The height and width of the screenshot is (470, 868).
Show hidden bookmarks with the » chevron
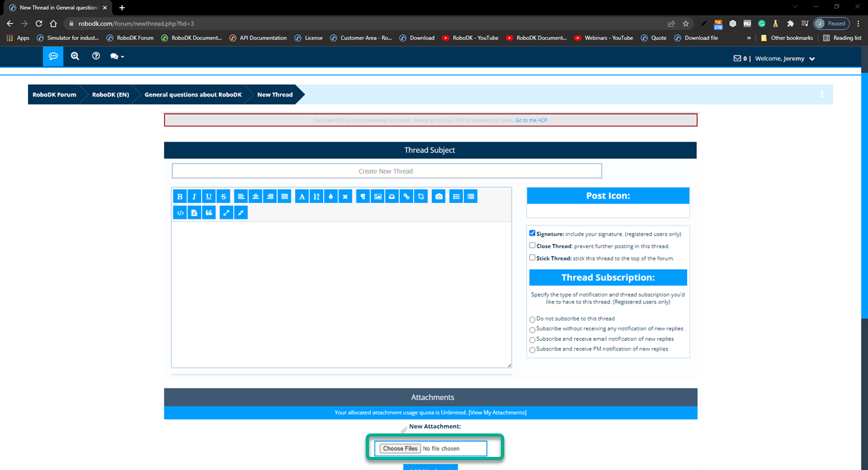click(748, 38)
